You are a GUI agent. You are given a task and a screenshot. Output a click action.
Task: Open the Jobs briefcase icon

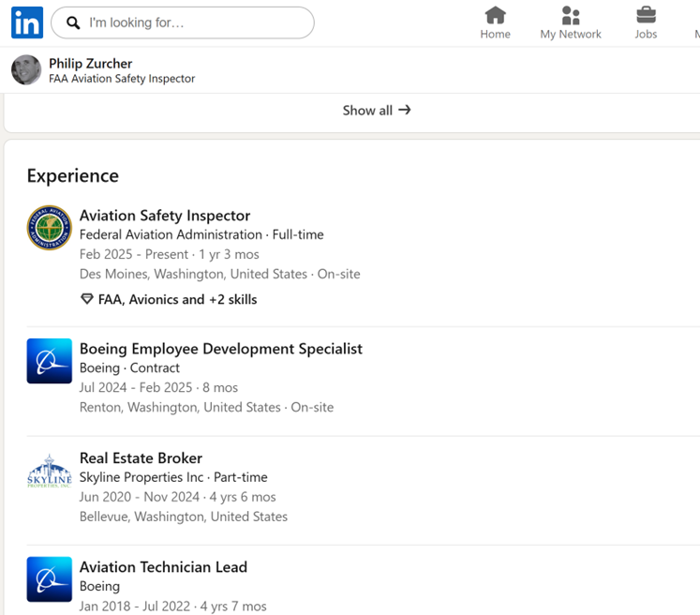point(646,15)
